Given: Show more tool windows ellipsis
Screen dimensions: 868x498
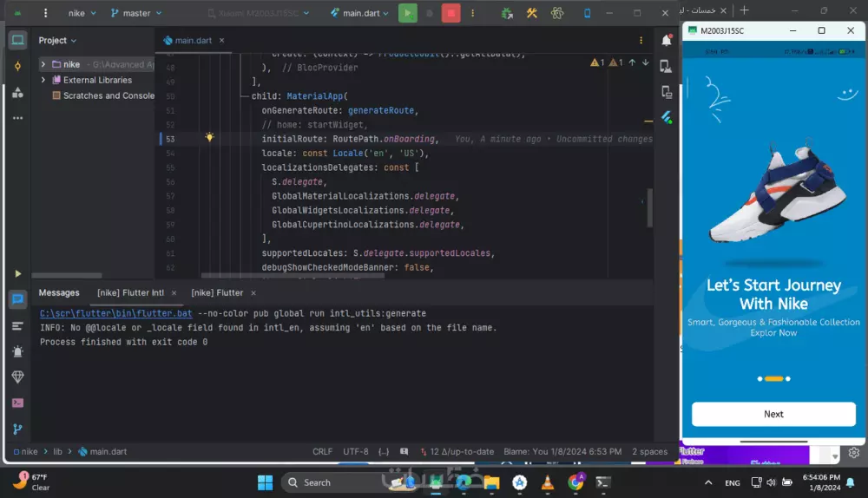Looking at the screenshot, I should coord(17,118).
